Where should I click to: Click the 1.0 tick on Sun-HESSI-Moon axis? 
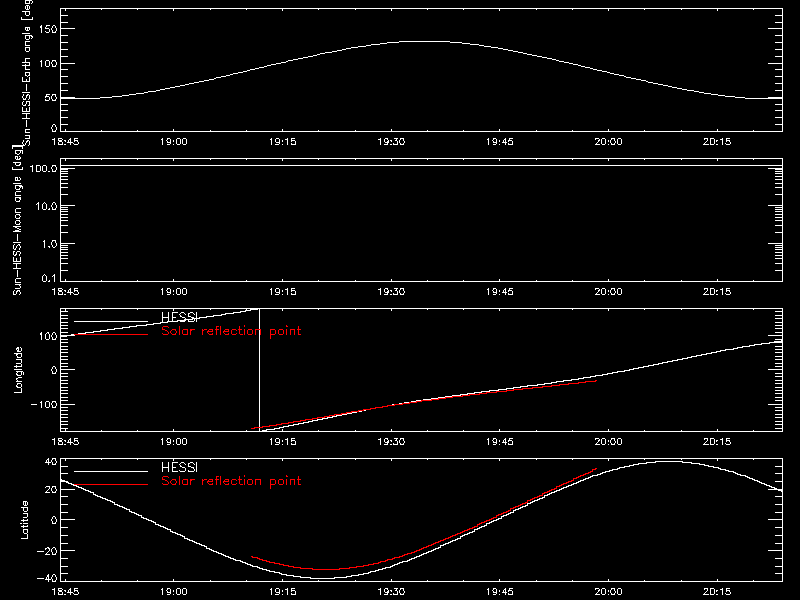click(49, 244)
